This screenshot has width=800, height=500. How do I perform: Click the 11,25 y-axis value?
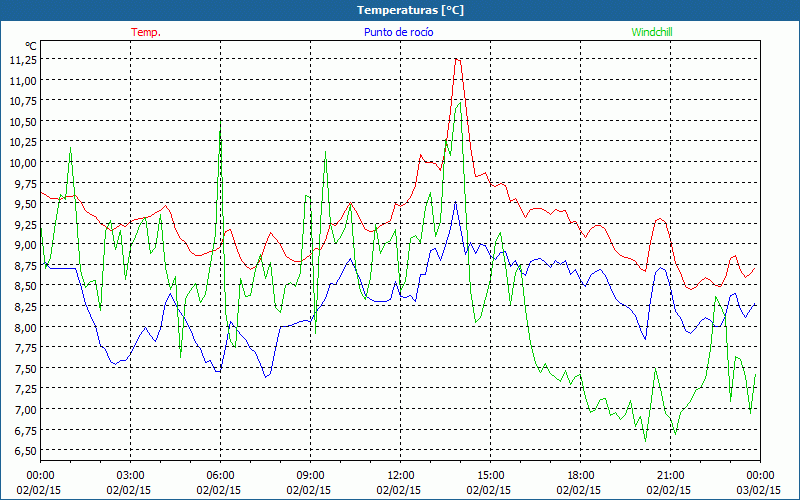coord(23,60)
